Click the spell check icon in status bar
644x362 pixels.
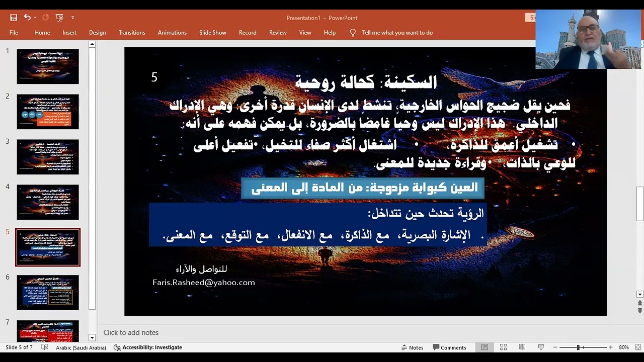click(x=45, y=347)
